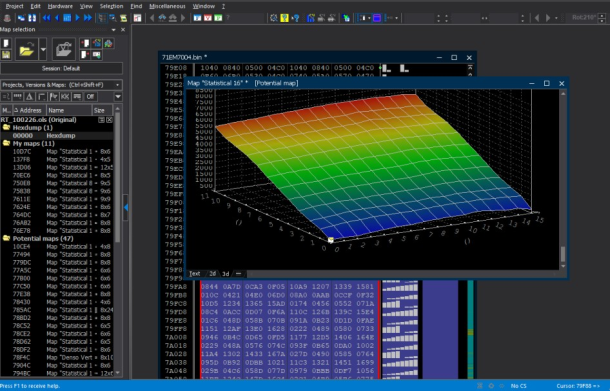Click the gray import folder icon

(x=63, y=49)
